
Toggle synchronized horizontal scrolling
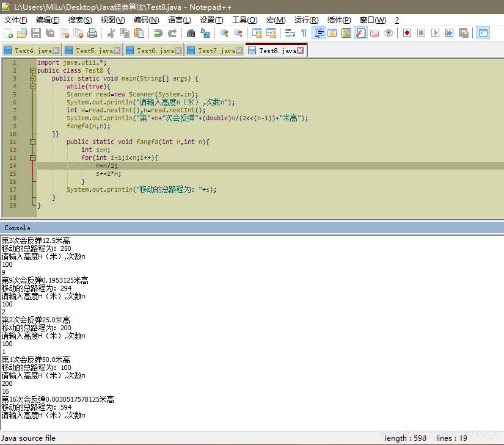click(271, 33)
